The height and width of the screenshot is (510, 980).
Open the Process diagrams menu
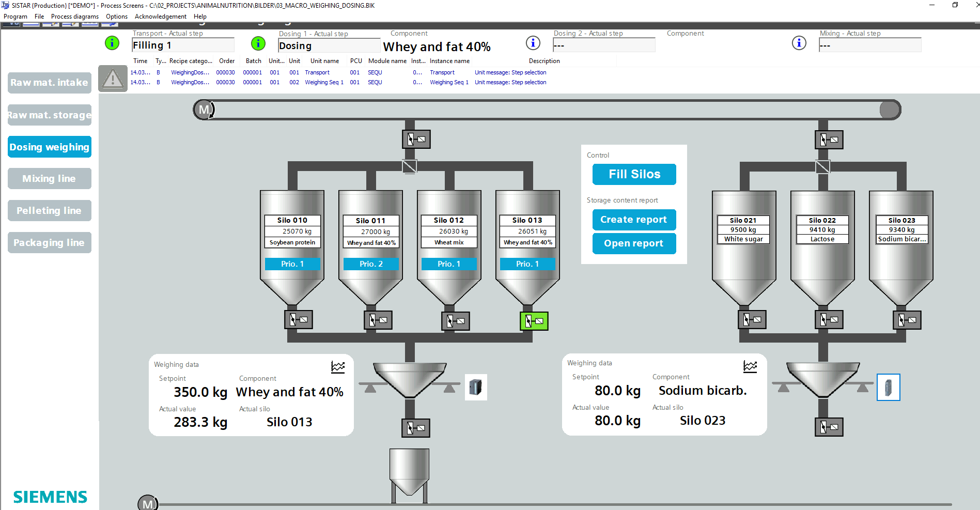click(x=74, y=17)
